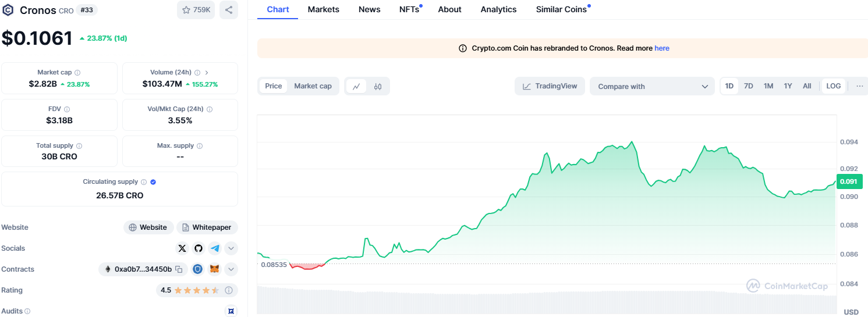Open the NFTs tab
This screenshot has height=317, width=868.
(x=409, y=9)
